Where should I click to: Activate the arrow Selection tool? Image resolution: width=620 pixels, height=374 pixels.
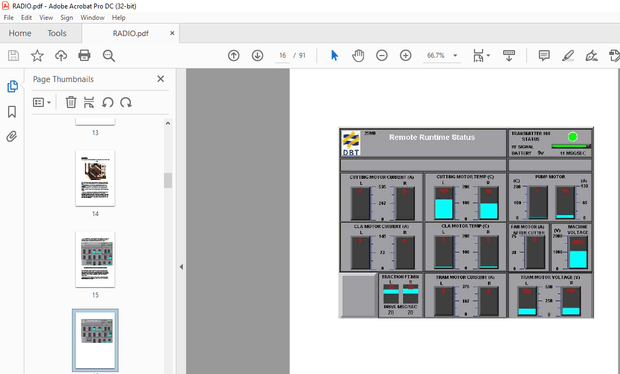[x=335, y=56]
